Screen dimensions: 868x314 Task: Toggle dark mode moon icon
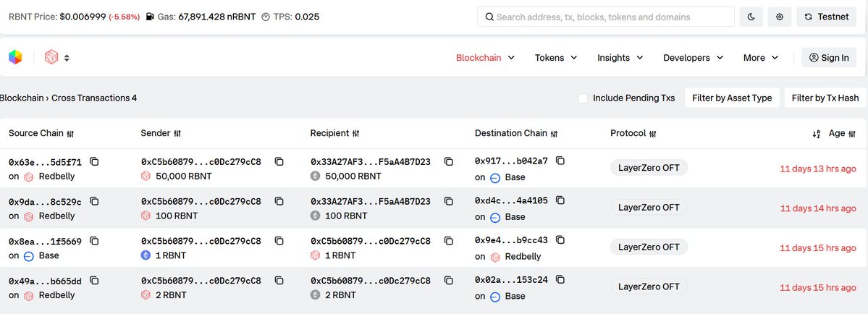[751, 17]
